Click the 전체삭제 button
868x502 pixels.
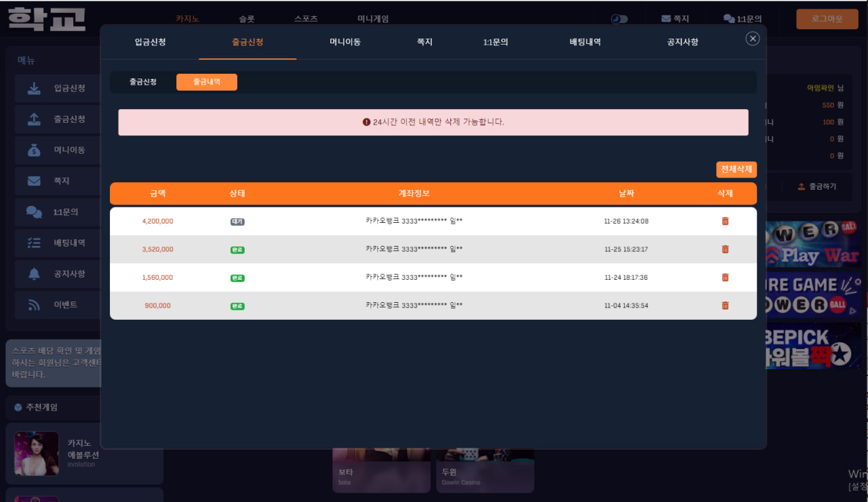[736, 169]
